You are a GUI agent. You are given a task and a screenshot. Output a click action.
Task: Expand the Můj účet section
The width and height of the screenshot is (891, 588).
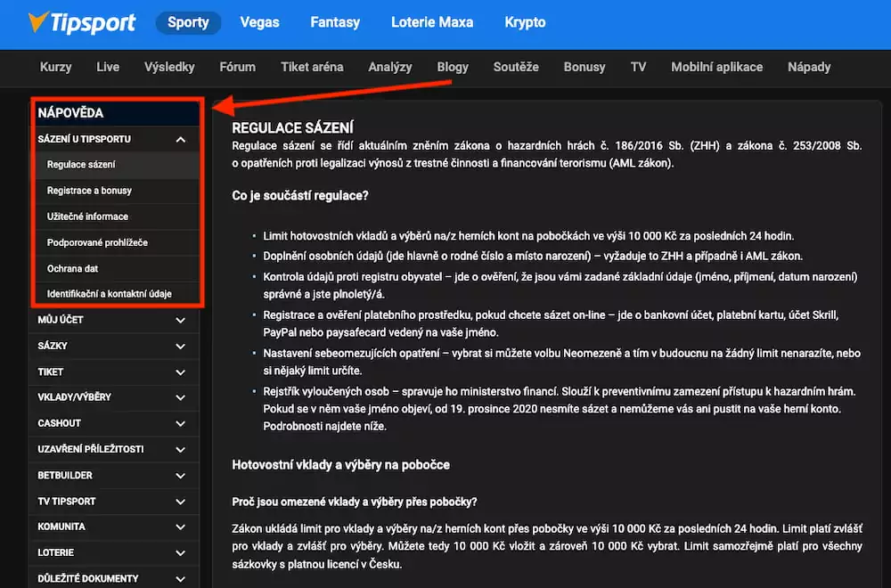pos(181,320)
